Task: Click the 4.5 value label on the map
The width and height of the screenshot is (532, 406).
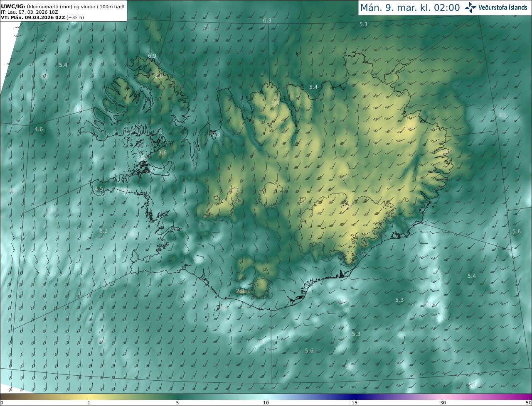Action: [99, 188]
